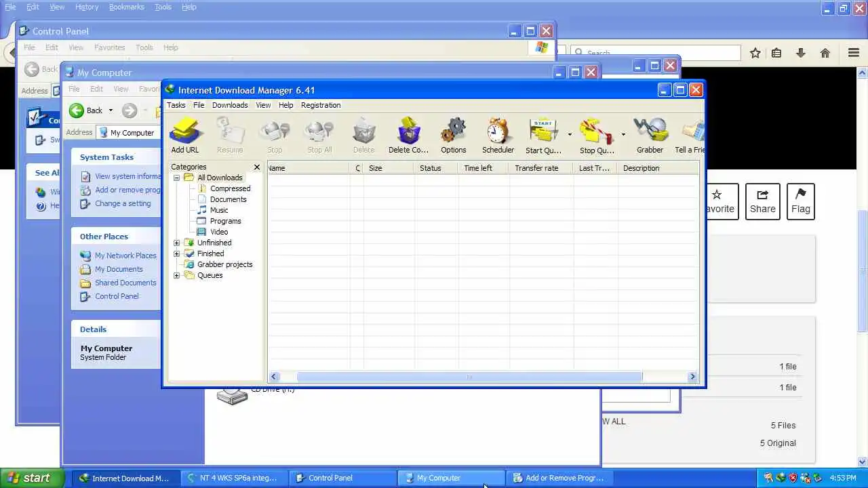
Task: Click Control Panel link in Other Places
Action: (x=117, y=296)
